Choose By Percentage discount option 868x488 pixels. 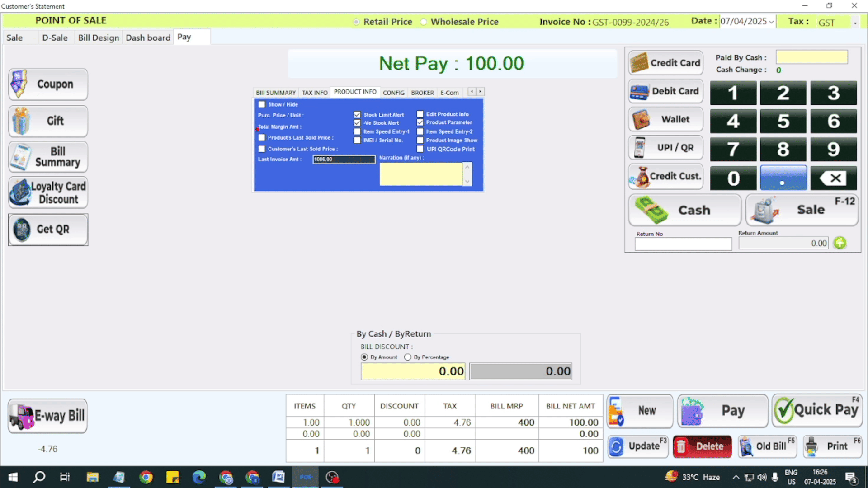pos(408,357)
